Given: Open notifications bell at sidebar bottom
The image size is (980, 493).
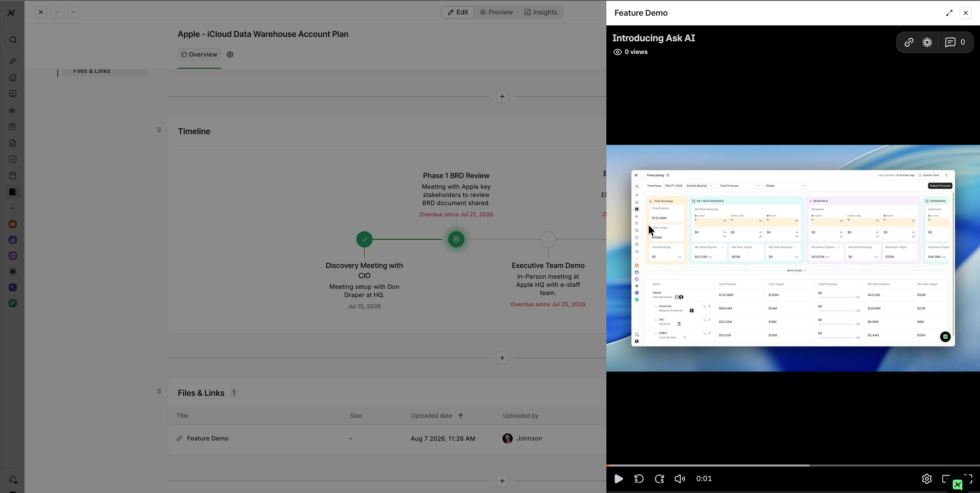Looking at the screenshot, I should [x=13, y=480].
